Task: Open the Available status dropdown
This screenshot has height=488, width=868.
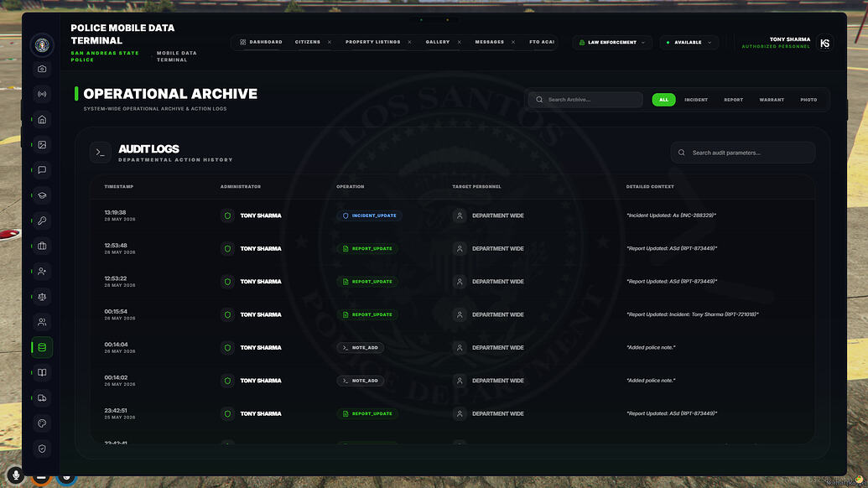Action: [689, 43]
